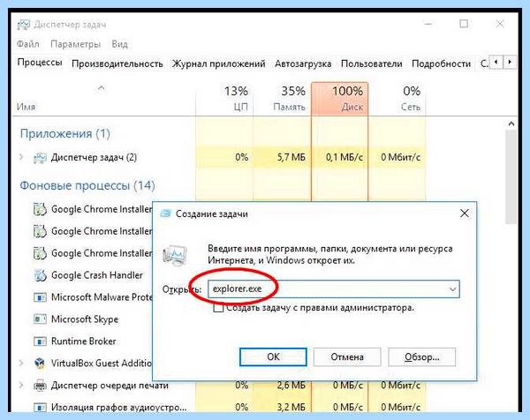Image resolution: width=530 pixels, height=420 pixels.
Task: Click the Microsoft Skype process icon
Action: tap(40, 319)
